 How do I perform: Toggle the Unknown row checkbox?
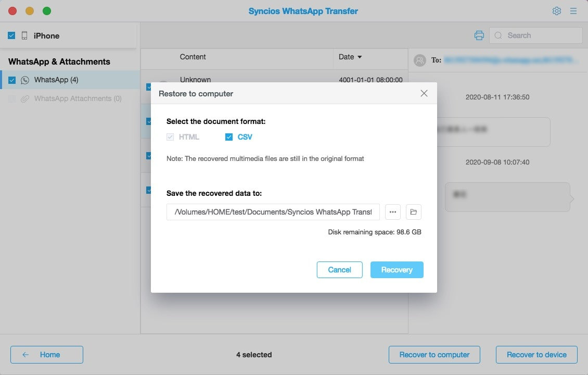click(148, 86)
